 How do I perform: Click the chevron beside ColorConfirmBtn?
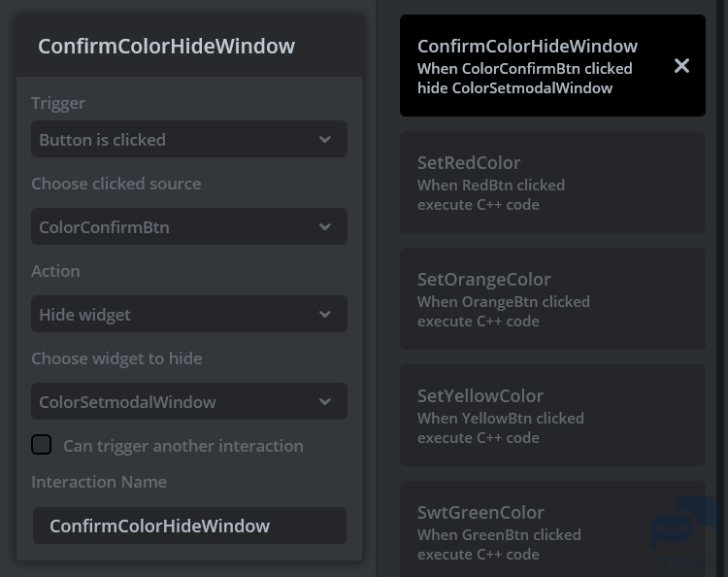point(325,227)
